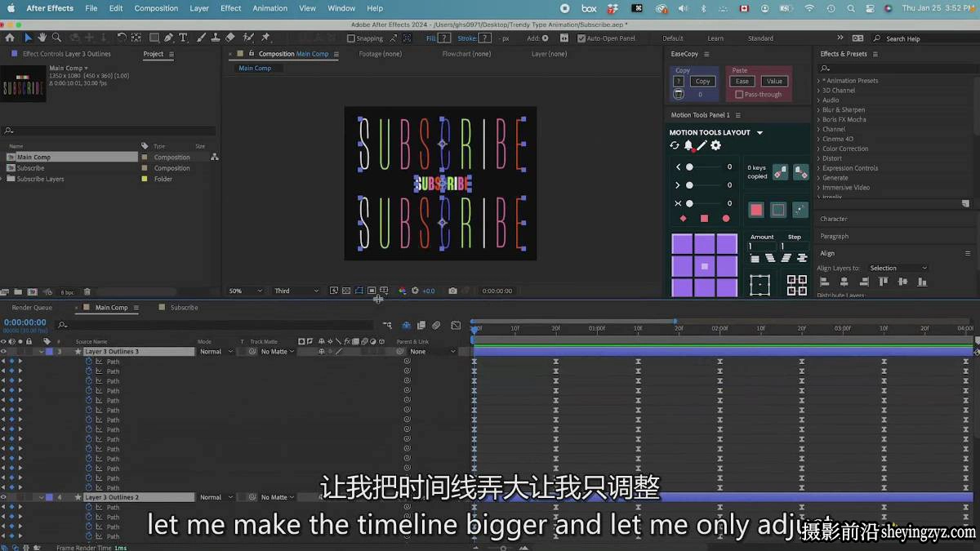The image size is (980, 551).
Task: Select the Standard workspace
Action: [x=760, y=38]
